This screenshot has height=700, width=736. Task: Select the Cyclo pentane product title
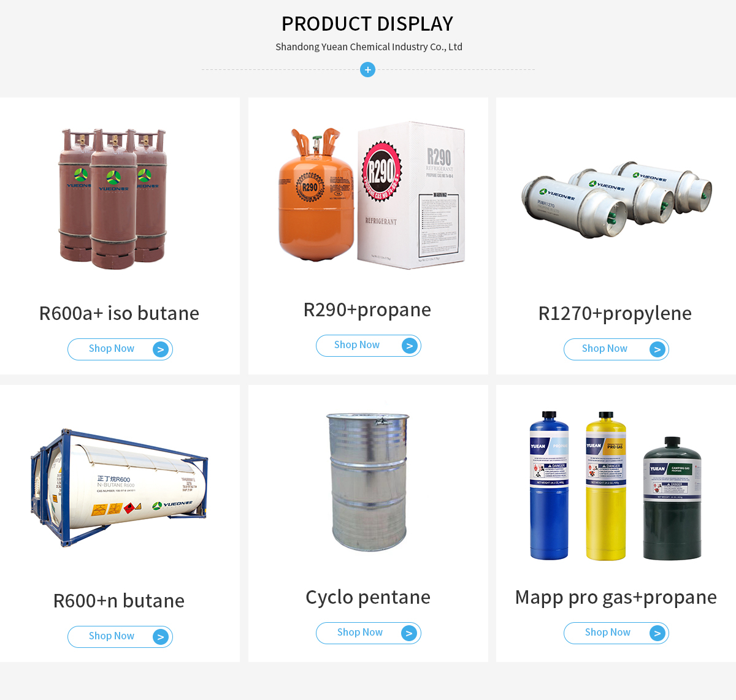coord(368,597)
